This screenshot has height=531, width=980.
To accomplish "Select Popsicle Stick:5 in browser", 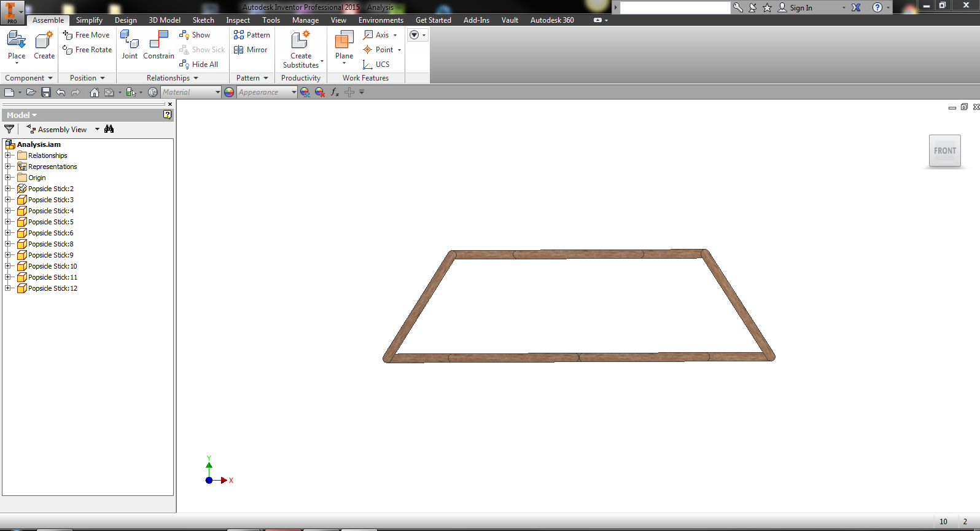I will [x=51, y=222].
